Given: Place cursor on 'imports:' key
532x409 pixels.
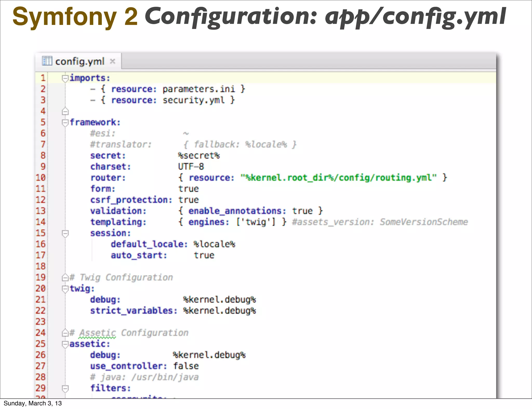Looking at the screenshot, I should click(x=90, y=78).
